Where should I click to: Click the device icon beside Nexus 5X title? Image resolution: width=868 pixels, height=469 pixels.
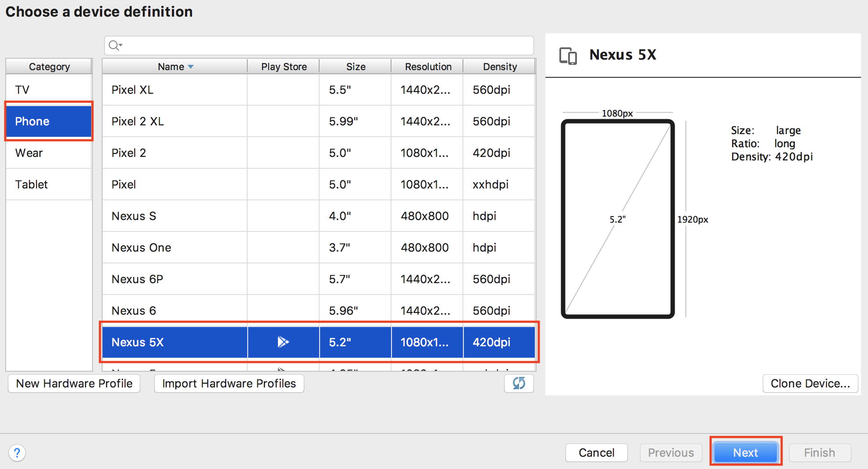tap(568, 56)
